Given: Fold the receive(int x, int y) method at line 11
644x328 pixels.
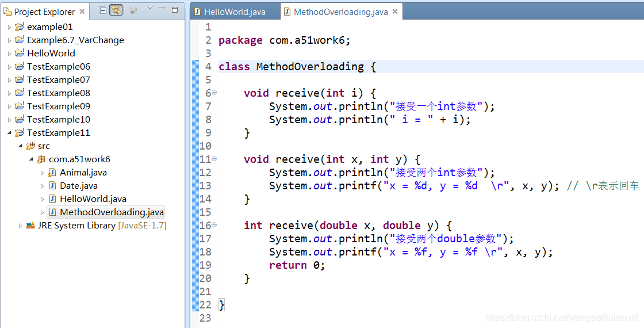Looking at the screenshot, I should (x=214, y=159).
